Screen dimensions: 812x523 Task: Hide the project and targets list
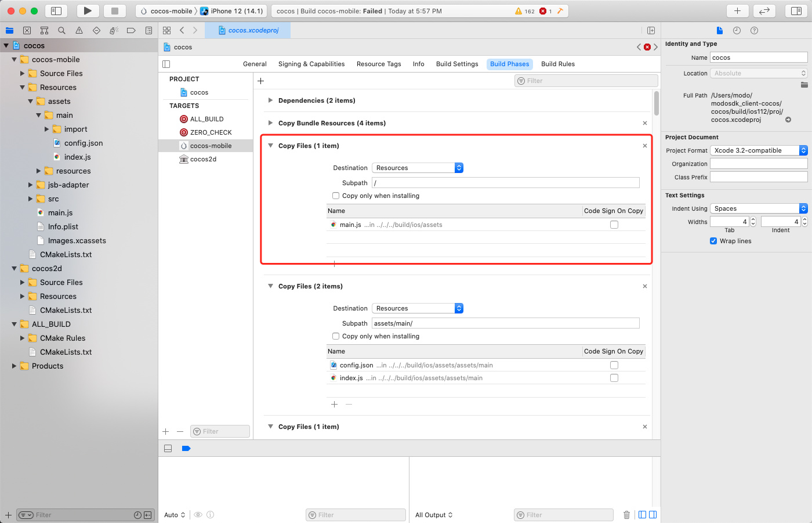[x=166, y=64]
